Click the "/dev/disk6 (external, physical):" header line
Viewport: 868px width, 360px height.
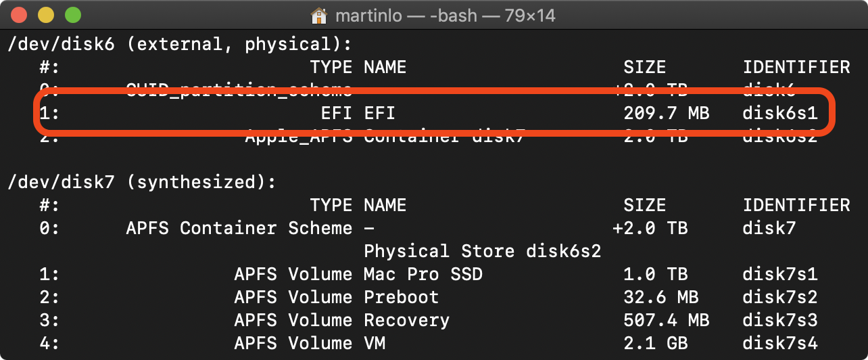coord(179,45)
